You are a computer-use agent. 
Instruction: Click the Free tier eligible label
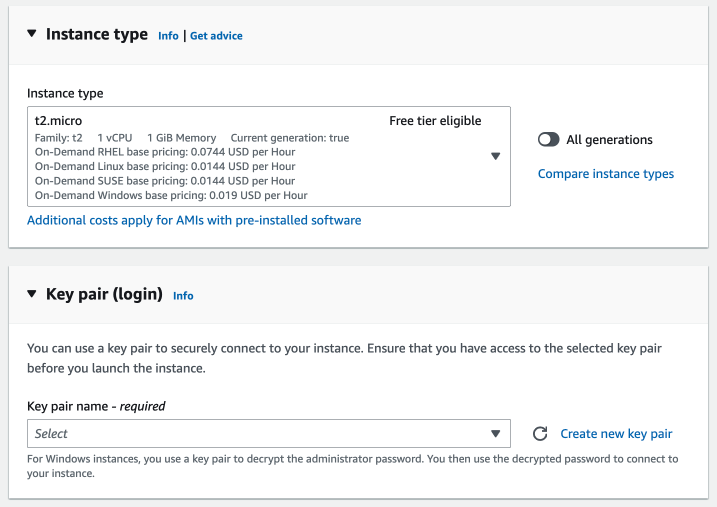pos(435,121)
